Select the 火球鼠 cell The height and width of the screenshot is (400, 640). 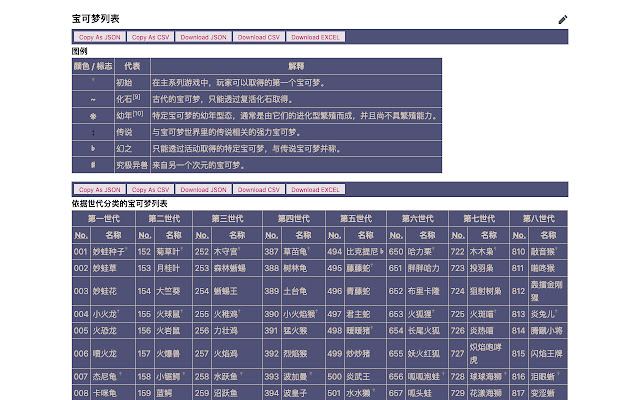click(x=173, y=314)
